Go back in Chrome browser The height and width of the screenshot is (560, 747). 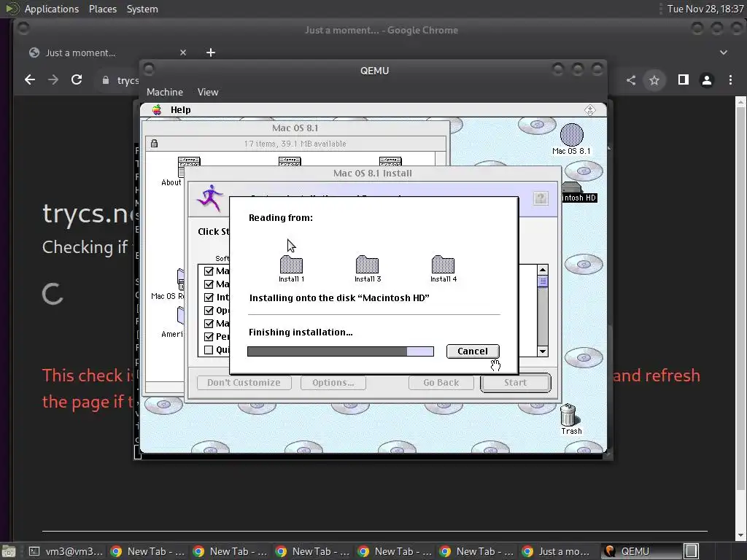pyautogui.click(x=29, y=80)
